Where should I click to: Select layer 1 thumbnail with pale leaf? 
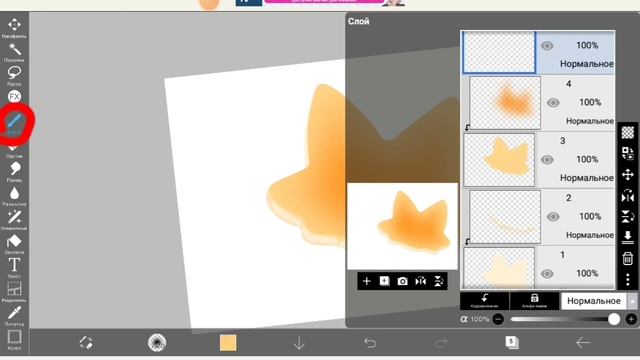click(499, 268)
